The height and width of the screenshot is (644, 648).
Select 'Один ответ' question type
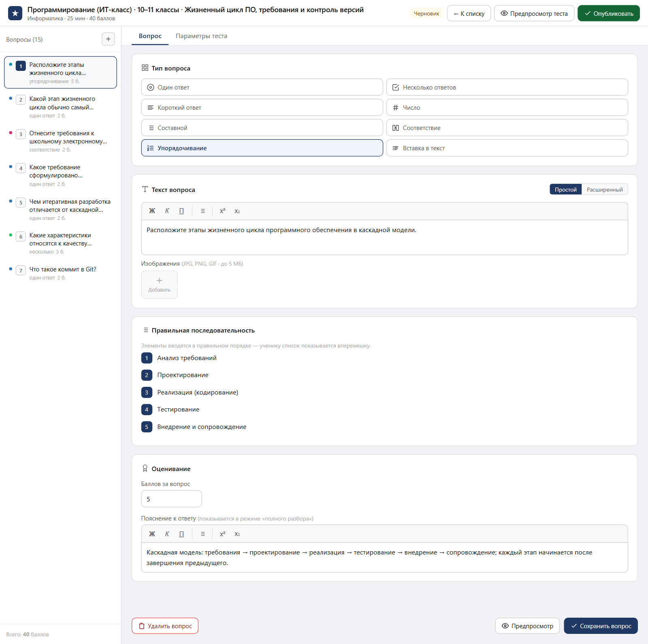(262, 87)
